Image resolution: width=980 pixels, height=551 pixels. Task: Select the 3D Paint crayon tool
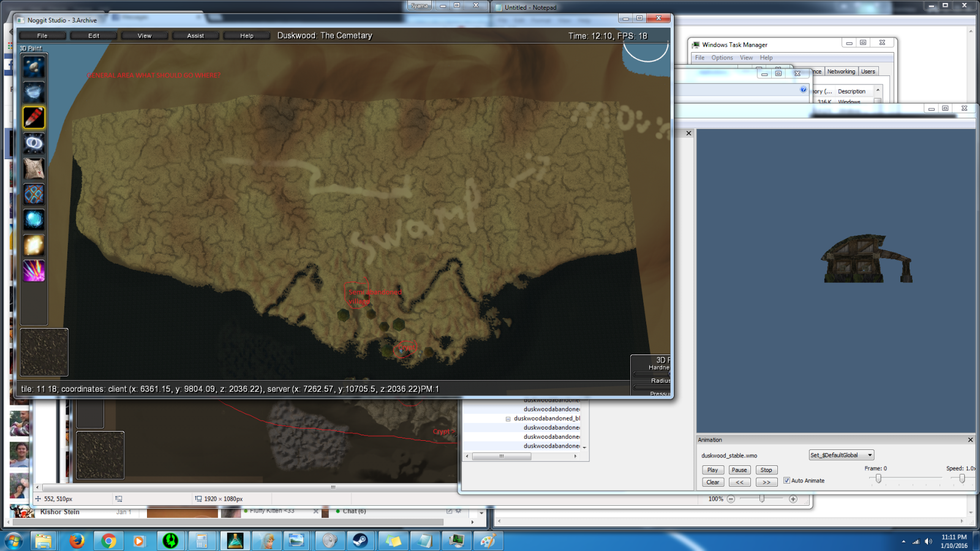34,118
